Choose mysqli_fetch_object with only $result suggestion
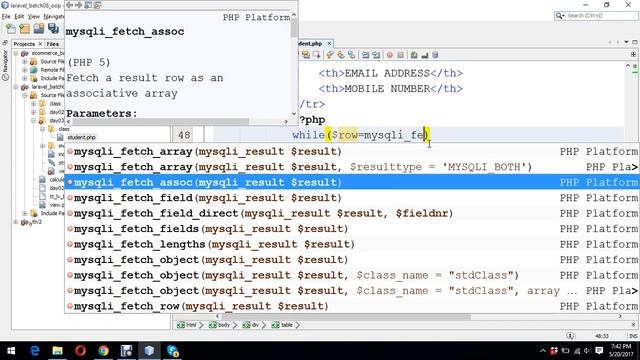The height and width of the screenshot is (360, 640). point(352,260)
